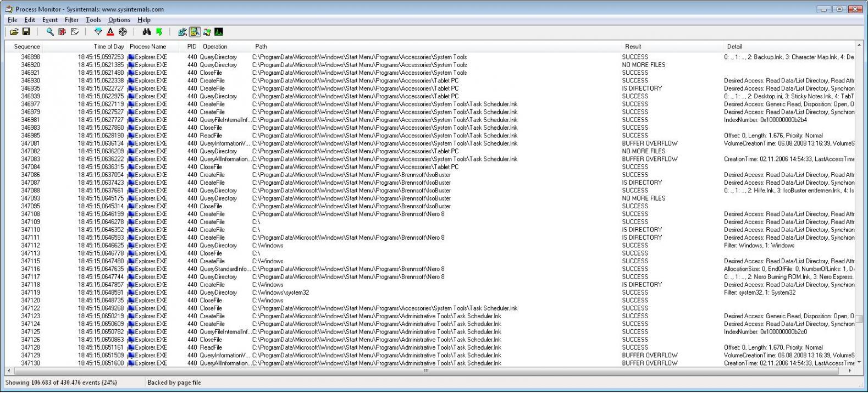Select ReadFile operation in row 346985

[x=211, y=136]
